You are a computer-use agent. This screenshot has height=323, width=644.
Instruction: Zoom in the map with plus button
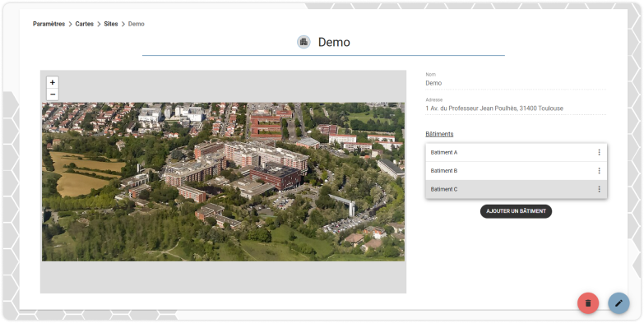(53, 82)
